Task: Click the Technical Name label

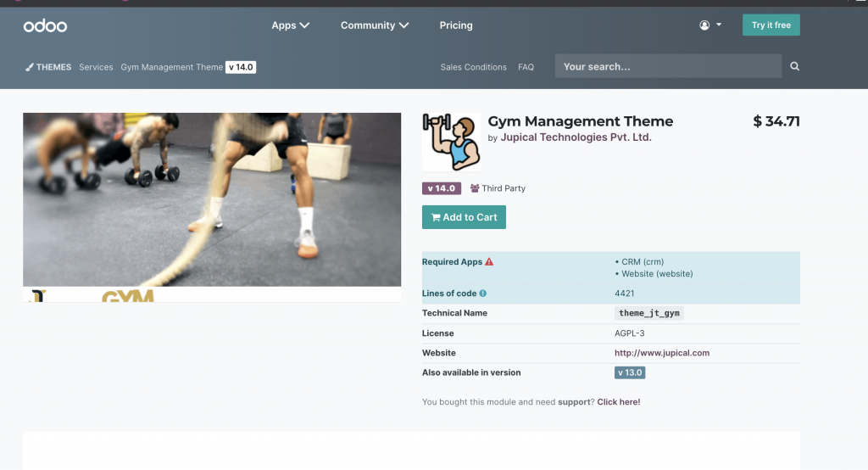Action: point(454,313)
